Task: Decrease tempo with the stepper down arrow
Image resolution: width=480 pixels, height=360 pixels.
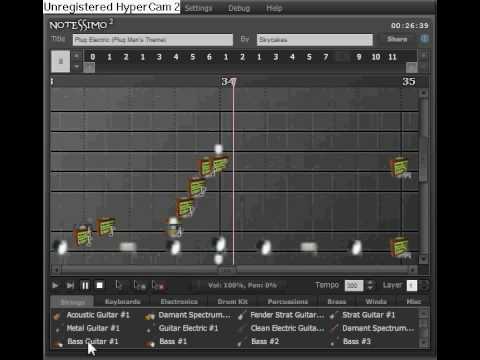Action: tap(370, 288)
